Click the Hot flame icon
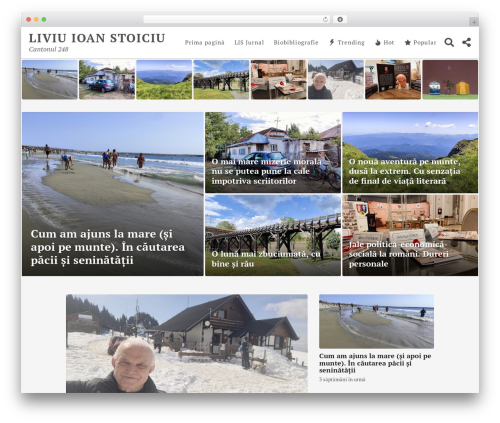The height and width of the screenshot is (423, 500). (378, 43)
